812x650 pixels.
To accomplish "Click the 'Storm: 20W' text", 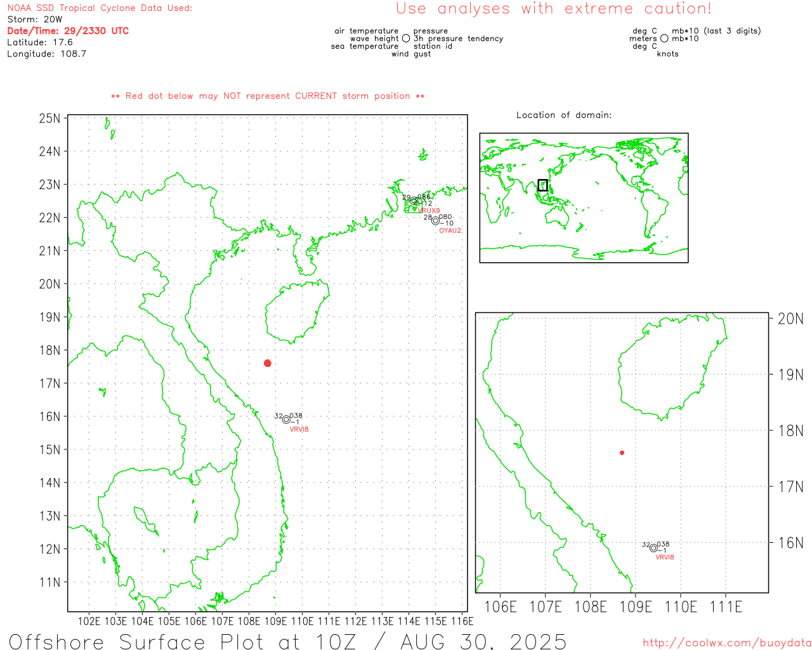I will coord(35,20).
